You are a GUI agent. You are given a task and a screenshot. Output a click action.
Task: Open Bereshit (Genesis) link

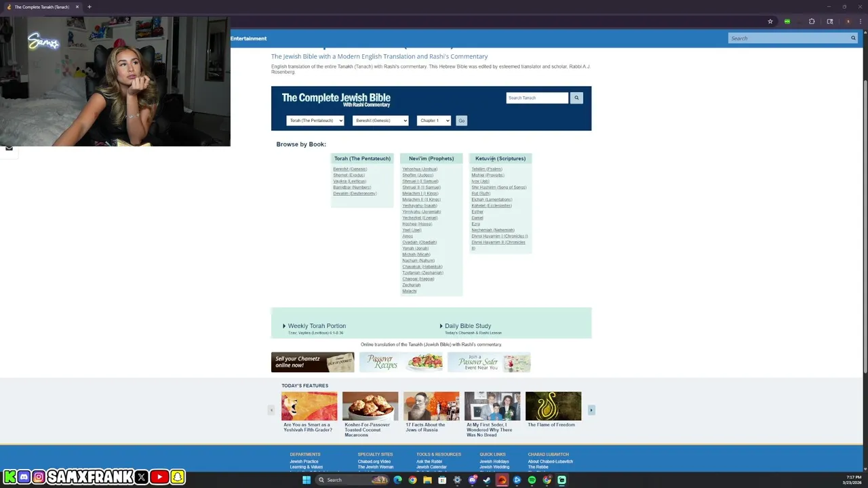[x=350, y=169]
